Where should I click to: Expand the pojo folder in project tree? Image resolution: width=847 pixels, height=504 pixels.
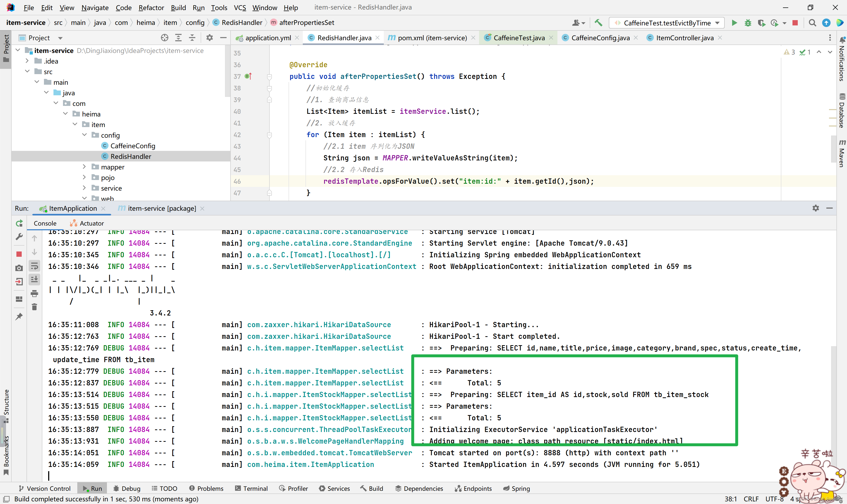[x=84, y=177]
